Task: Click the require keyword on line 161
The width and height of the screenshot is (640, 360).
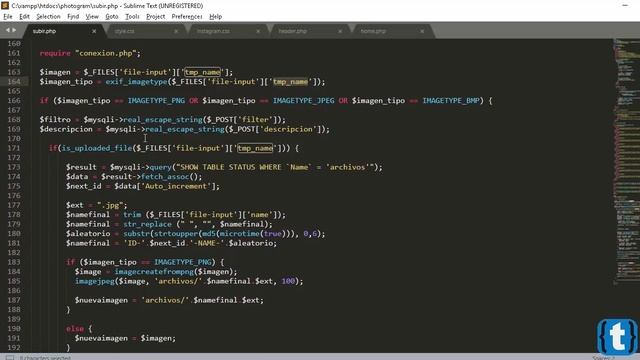Action: (x=55, y=53)
